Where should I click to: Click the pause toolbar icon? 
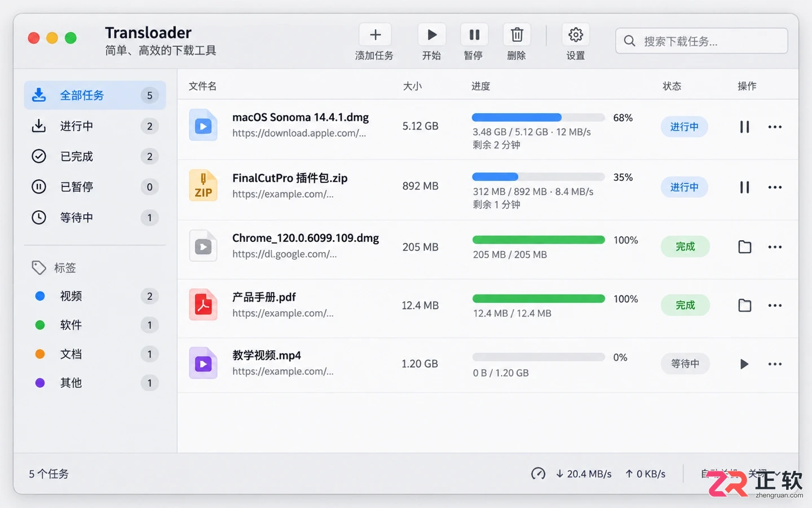474,35
